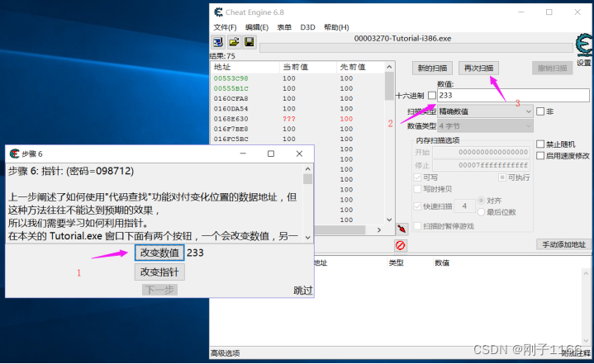The width and height of the screenshot is (594, 364).
Task: Select address row 0168E630
Action: pyautogui.click(x=297, y=119)
